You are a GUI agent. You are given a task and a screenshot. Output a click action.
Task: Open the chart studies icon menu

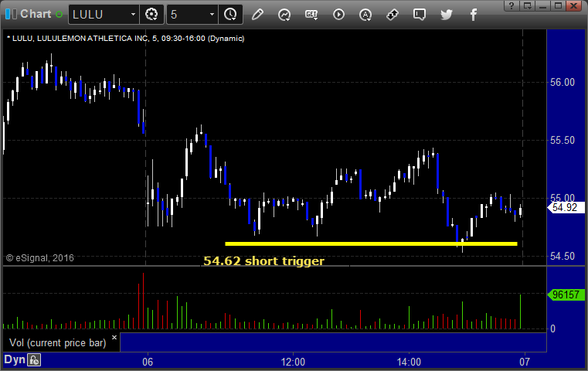click(284, 15)
